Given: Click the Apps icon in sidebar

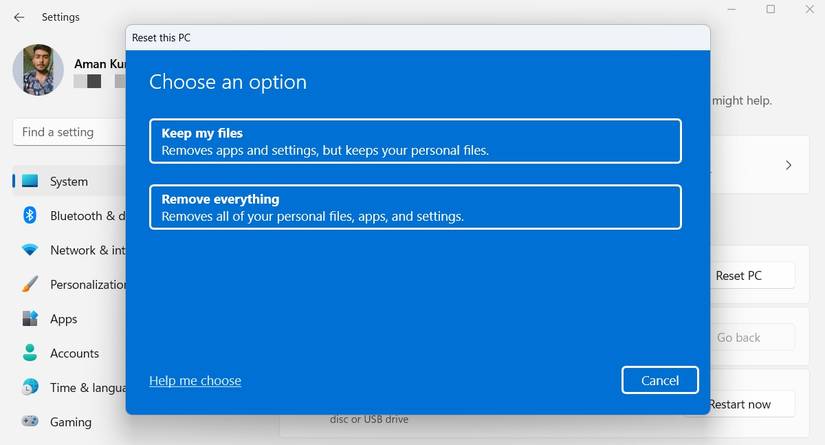Looking at the screenshot, I should coord(30,319).
